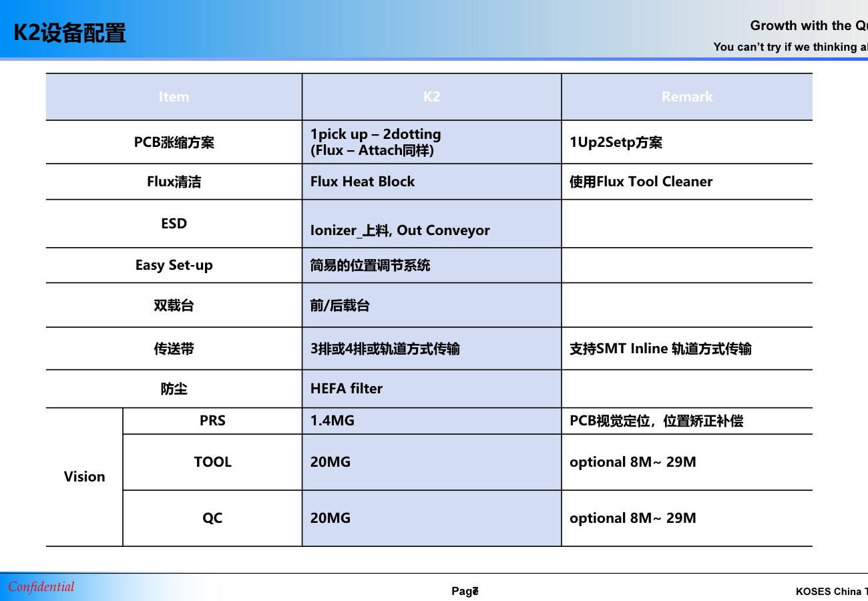Select the Ionizer_上料, Out Conveyor text

pyautogui.click(x=400, y=230)
